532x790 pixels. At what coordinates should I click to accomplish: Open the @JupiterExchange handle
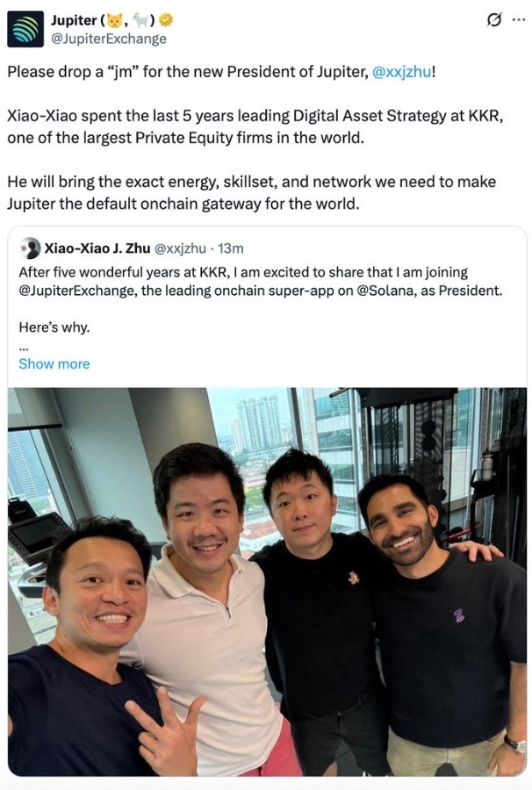[x=108, y=39]
